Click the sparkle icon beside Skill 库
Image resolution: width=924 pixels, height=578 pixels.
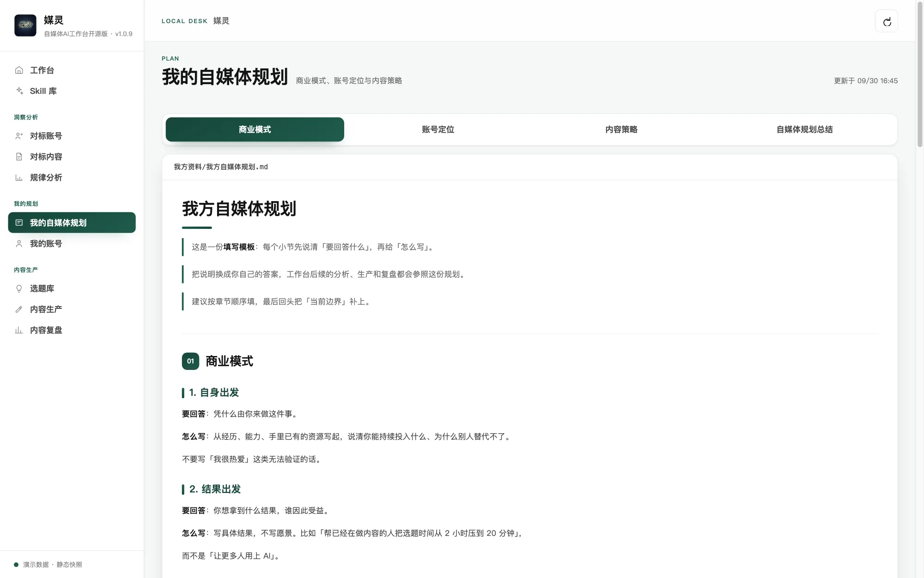pyautogui.click(x=19, y=91)
